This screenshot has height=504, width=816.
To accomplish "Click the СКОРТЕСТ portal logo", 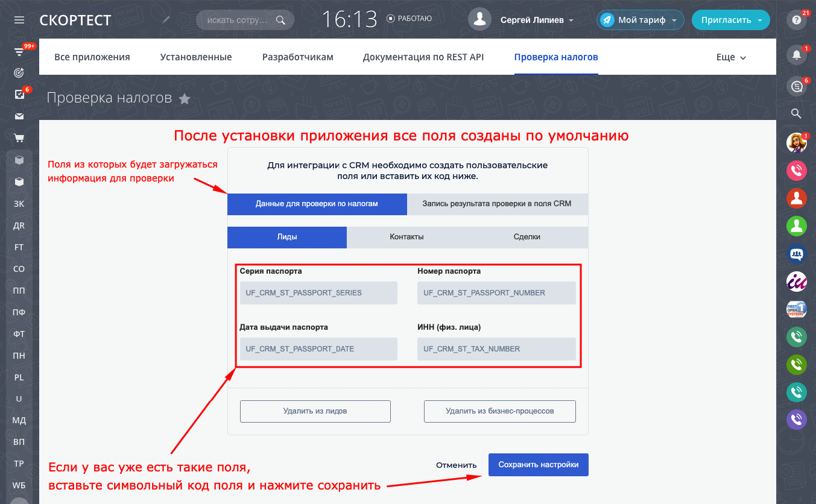I will (x=75, y=20).
